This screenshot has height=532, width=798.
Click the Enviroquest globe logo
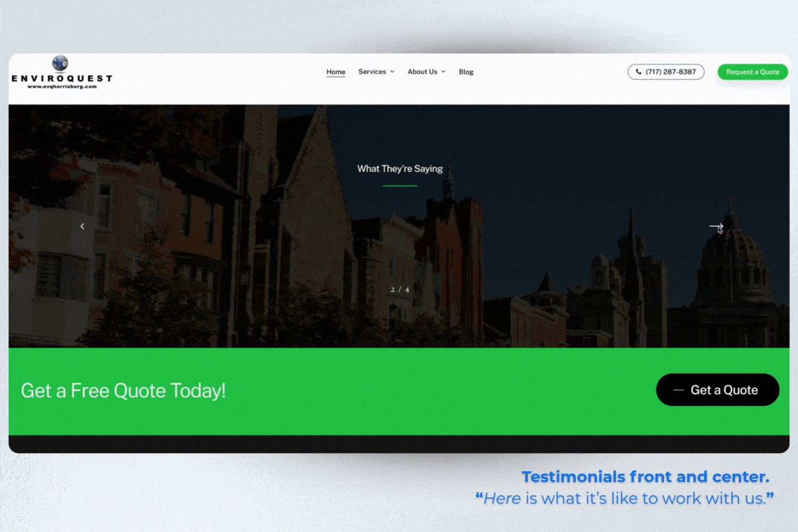[x=60, y=63]
